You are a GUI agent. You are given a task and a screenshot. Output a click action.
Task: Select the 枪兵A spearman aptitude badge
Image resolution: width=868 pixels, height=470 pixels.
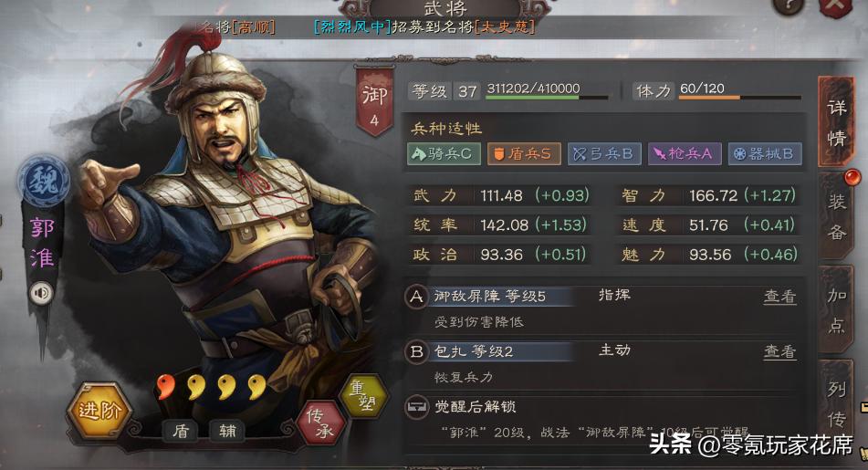tap(685, 153)
